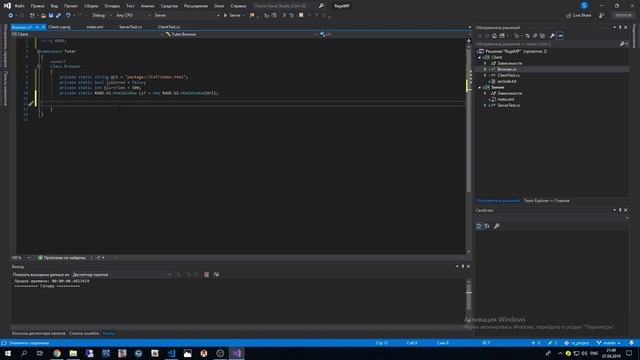Collapse the Client project node
The height and width of the screenshot is (360, 640).
click(480, 58)
